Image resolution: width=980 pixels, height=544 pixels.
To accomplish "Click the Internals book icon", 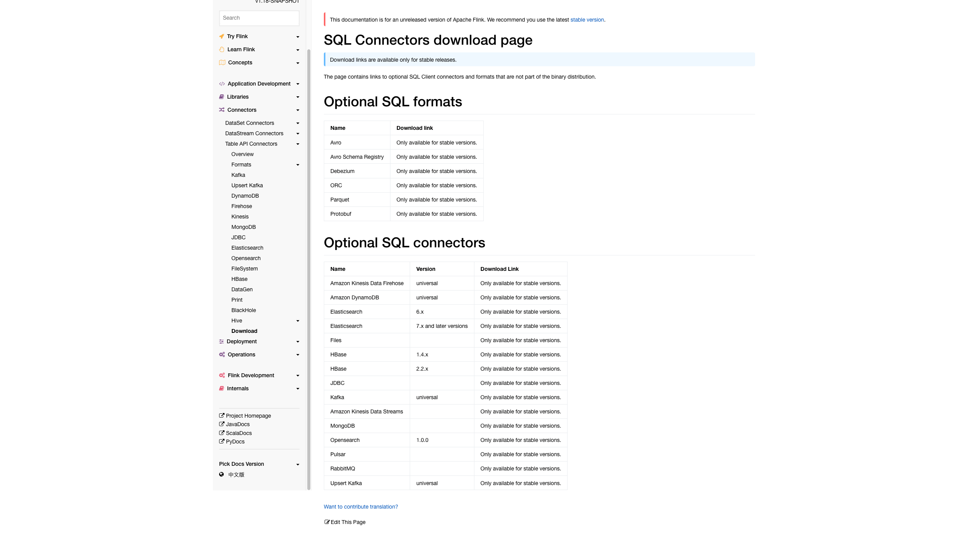I will tap(222, 388).
